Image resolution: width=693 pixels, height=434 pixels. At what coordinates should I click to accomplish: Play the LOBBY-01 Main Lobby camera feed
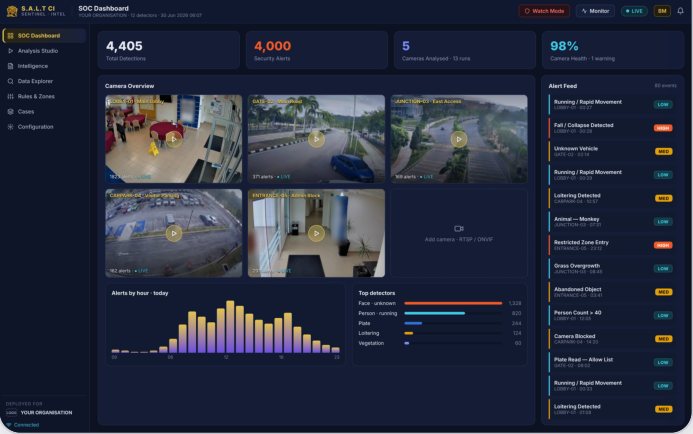(x=174, y=139)
